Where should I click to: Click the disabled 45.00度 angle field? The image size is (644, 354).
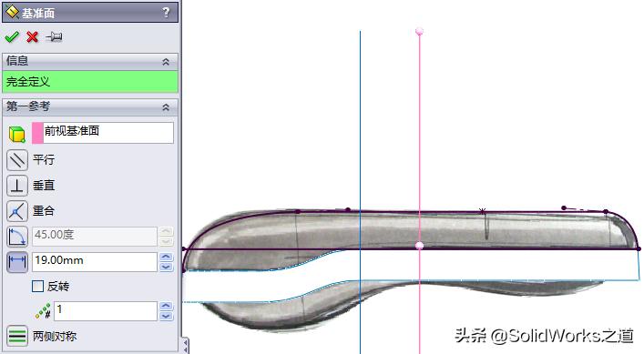[x=95, y=237]
